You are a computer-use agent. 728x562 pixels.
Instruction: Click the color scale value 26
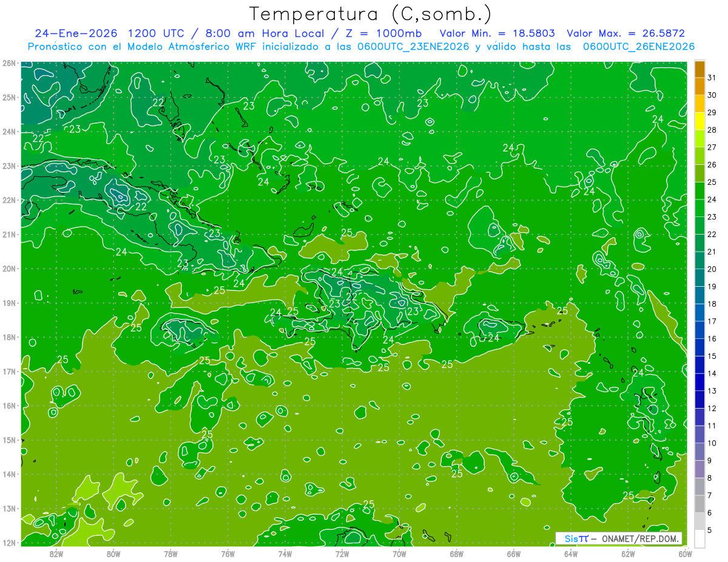pos(712,165)
